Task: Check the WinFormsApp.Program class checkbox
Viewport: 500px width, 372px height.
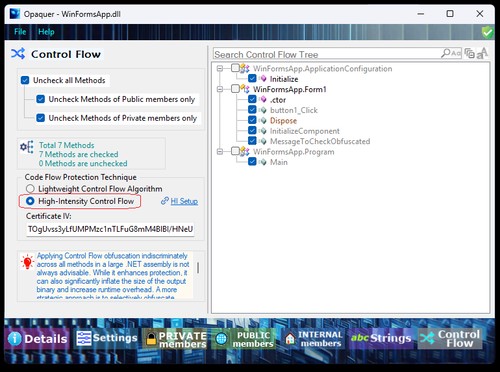Action: 235,151
